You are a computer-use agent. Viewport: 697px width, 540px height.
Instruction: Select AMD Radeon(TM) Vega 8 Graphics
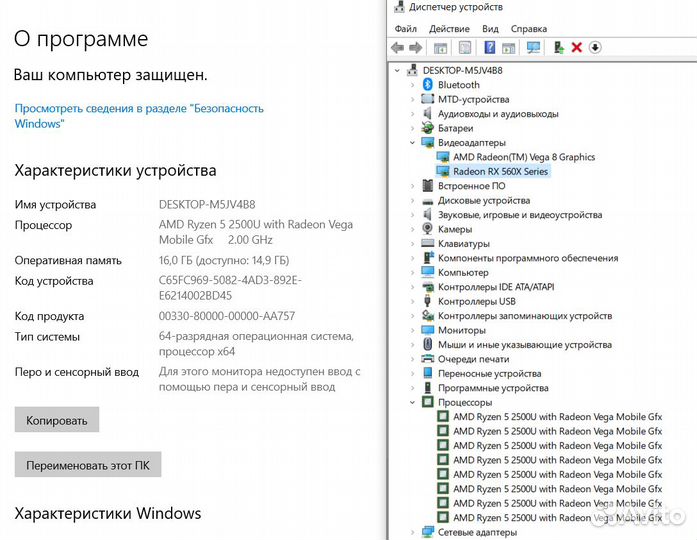(524, 156)
